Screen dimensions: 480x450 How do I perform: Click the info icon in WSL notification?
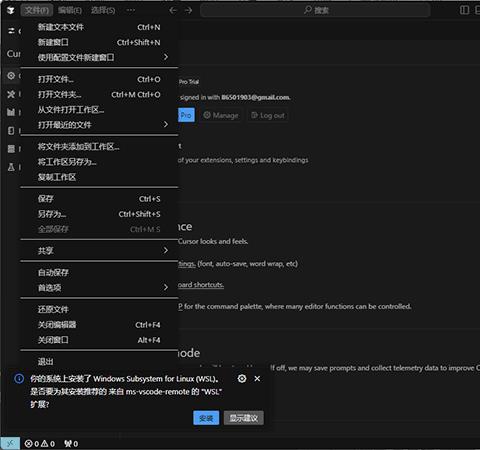tap(19, 379)
